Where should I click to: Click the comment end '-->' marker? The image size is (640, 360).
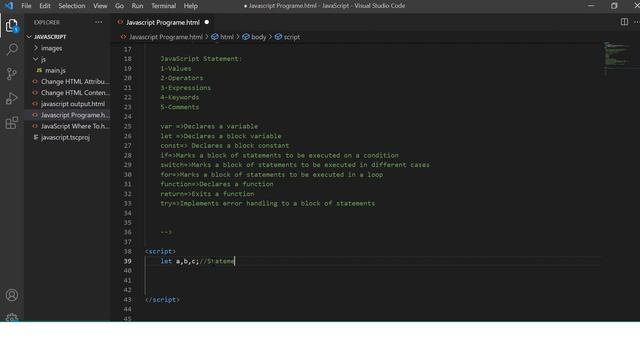click(x=166, y=232)
